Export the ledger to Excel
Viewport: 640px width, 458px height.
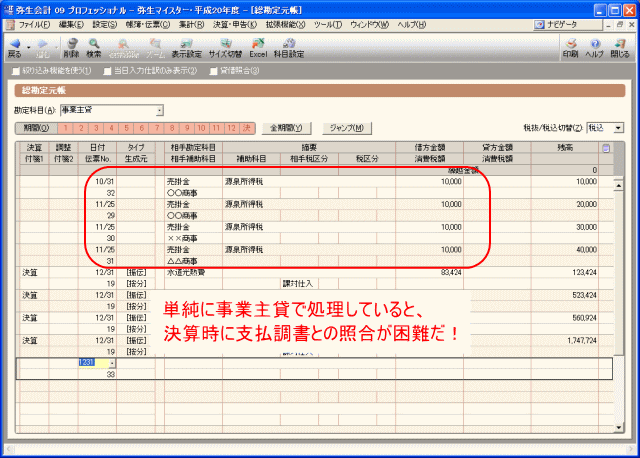tap(258, 48)
